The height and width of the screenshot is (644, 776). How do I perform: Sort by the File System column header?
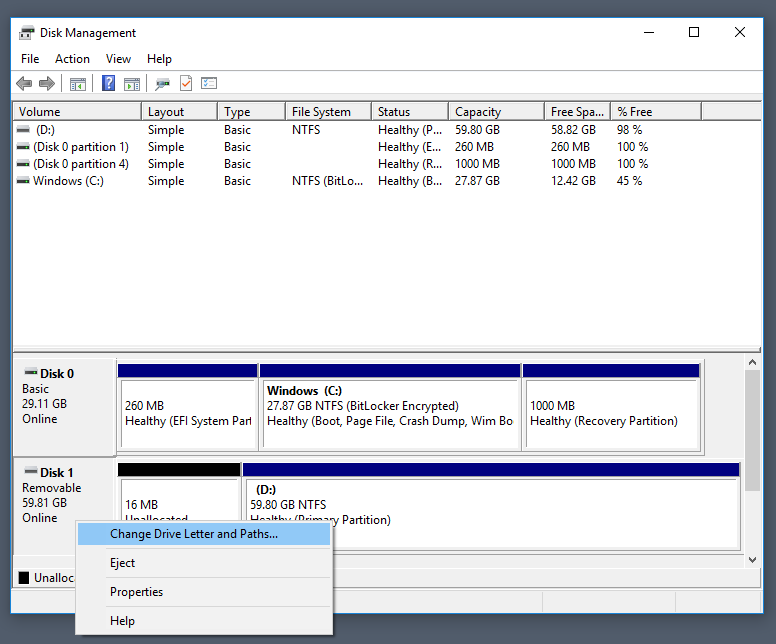tap(329, 112)
